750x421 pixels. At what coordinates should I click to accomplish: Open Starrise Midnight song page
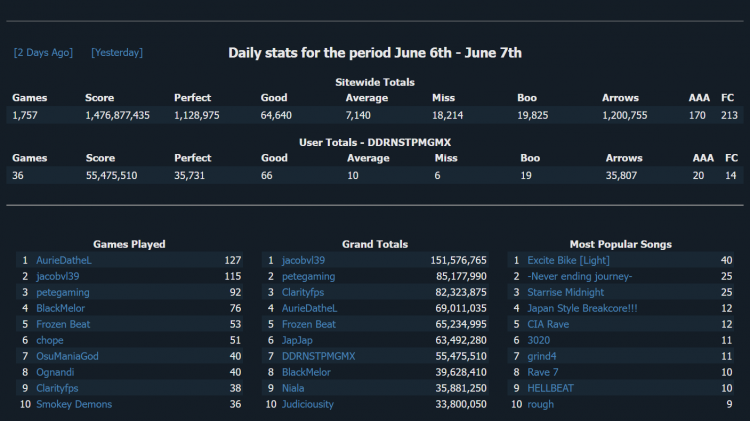pos(566,292)
